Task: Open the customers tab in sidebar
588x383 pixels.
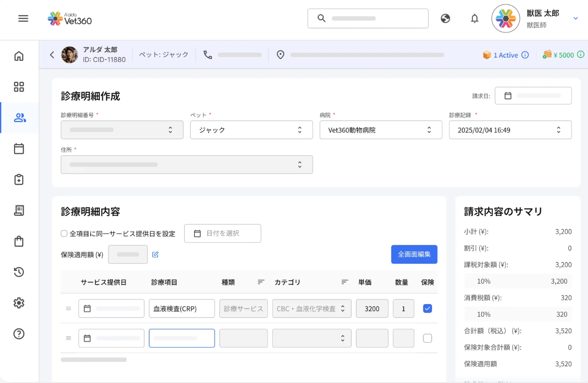Action: [x=19, y=118]
